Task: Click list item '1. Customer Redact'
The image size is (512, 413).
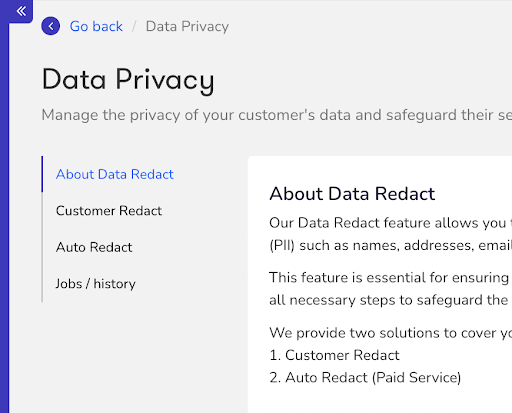Action: click(x=334, y=355)
